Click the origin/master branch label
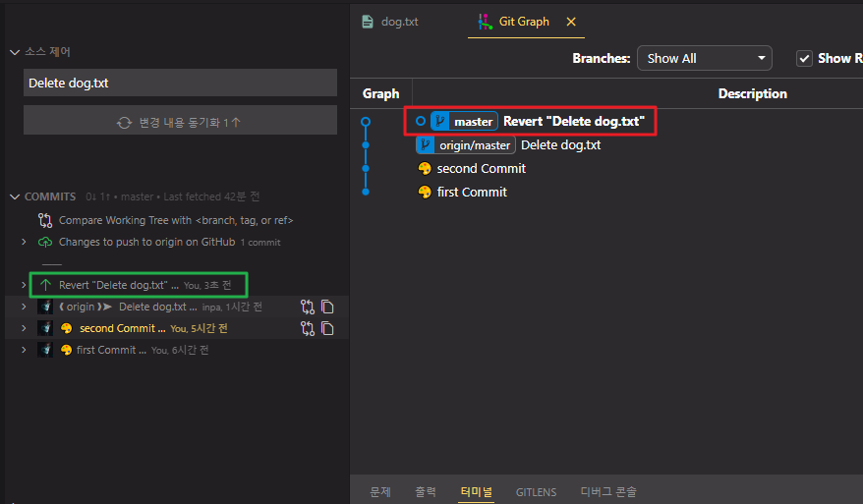Viewport: 863px width, 504px height. 466,145
